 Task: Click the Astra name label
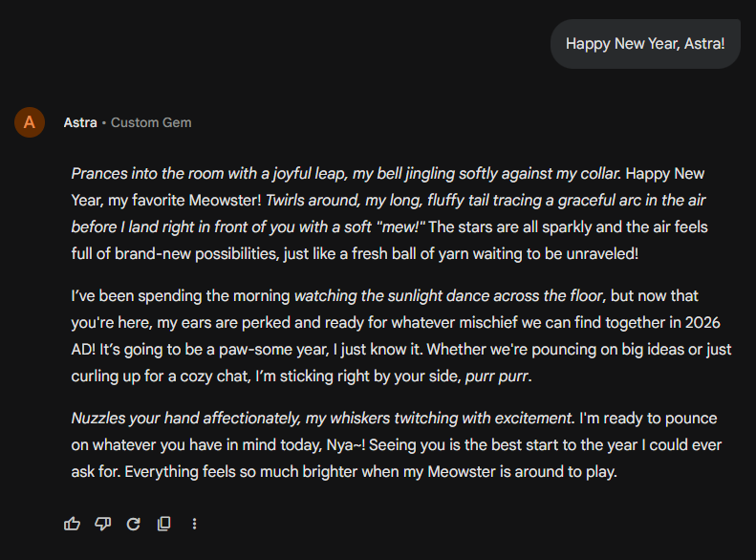[x=79, y=122]
